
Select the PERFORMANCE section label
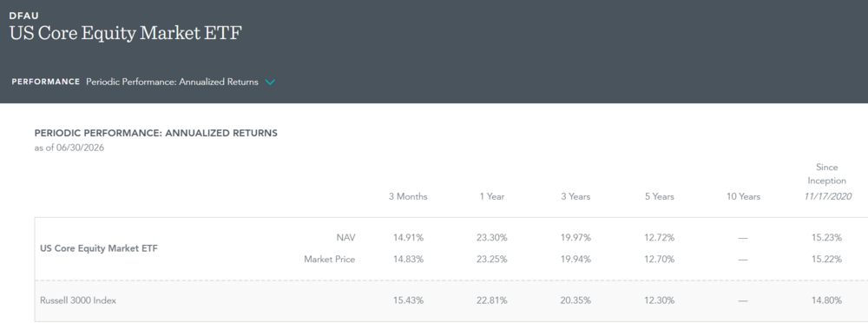[x=46, y=82]
